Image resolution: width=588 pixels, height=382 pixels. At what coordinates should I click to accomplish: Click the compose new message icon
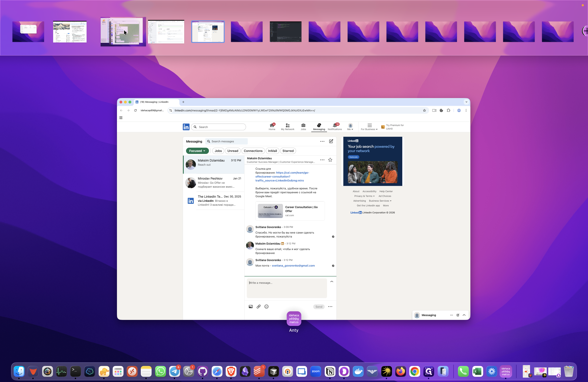[x=331, y=141]
